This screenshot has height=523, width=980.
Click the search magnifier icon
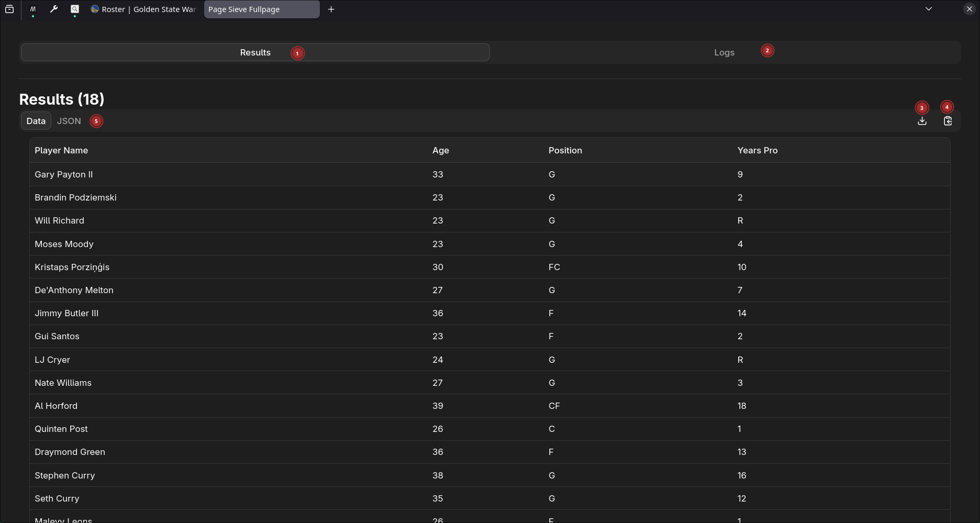(x=75, y=9)
